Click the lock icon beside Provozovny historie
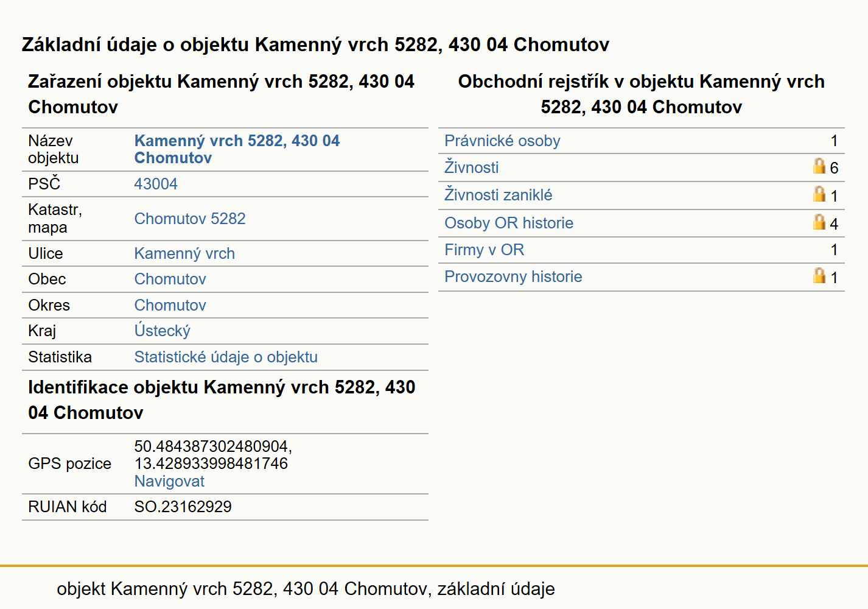The height and width of the screenshot is (609, 868). click(x=819, y=275)
